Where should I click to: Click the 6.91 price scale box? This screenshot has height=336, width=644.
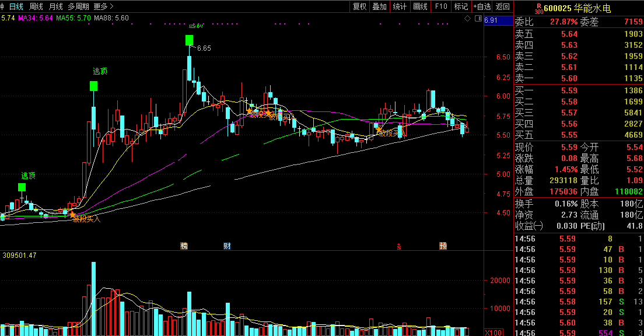(498, 20)
